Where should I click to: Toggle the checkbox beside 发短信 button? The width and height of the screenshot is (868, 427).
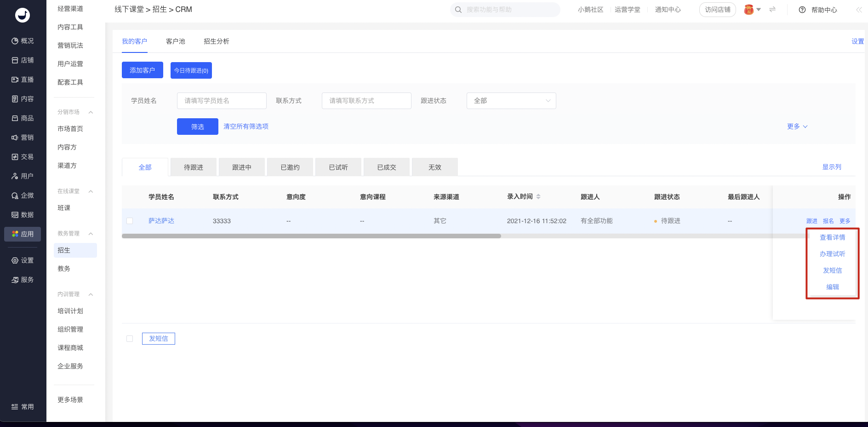point(130,339)
